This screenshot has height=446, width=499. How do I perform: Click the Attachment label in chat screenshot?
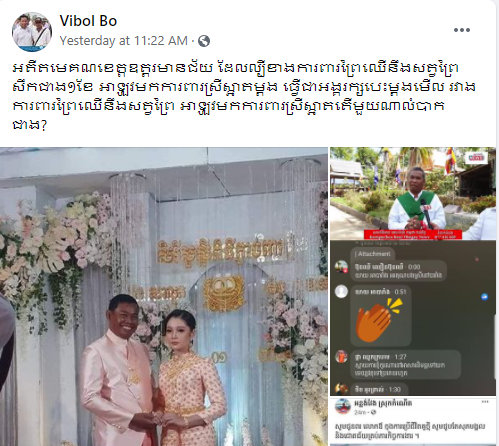[x=372, y=254]
